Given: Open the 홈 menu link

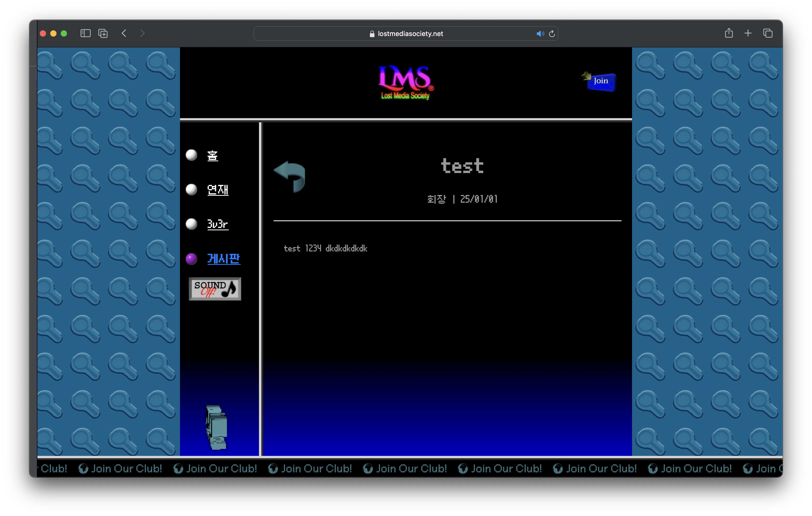Looking at the screenshot, I should point(212,156).
